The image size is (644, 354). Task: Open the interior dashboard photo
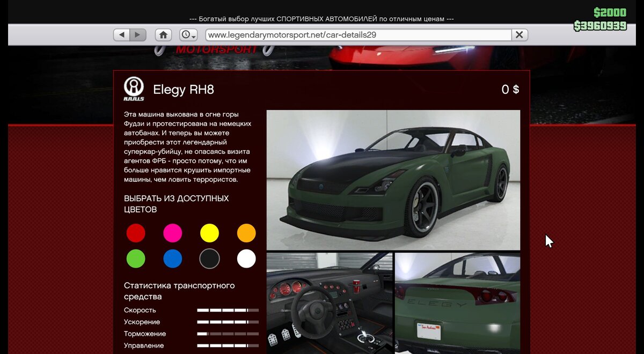[x=330, y=304]
